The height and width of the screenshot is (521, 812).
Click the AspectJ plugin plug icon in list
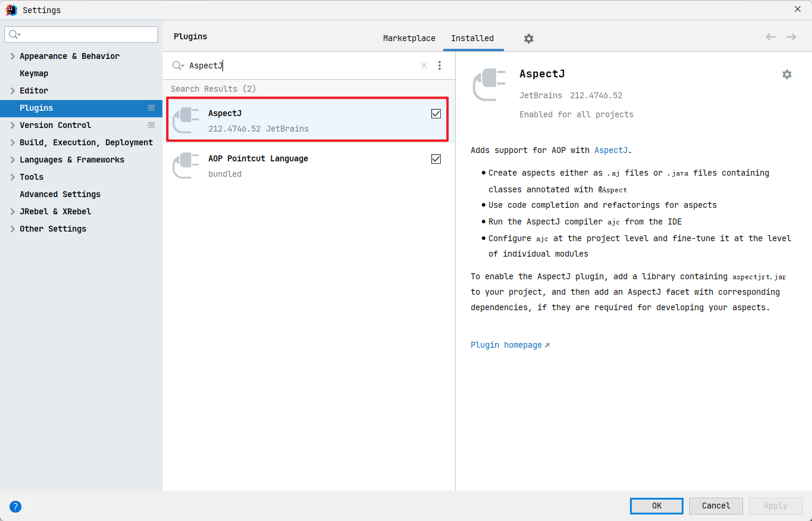coord(186,120)
